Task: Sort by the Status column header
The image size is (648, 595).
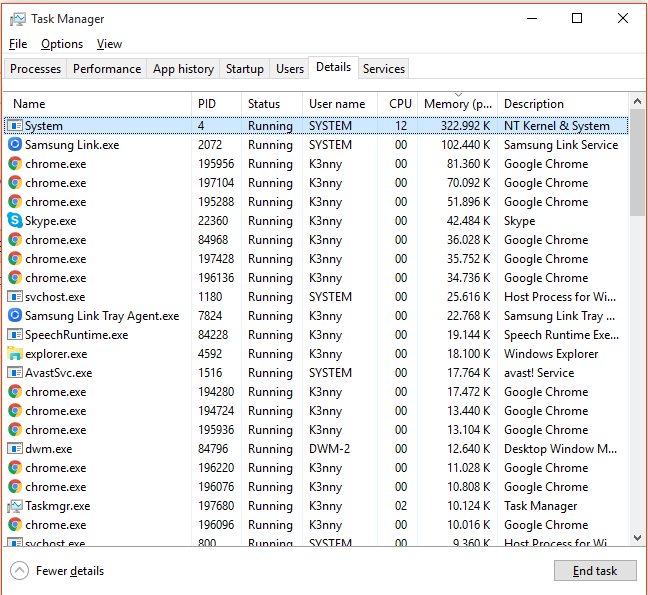Action: point(272,104)
